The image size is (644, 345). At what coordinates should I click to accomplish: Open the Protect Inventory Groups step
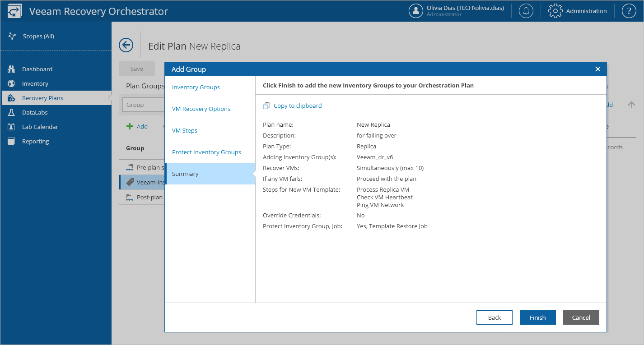click(x=206, y=152)
